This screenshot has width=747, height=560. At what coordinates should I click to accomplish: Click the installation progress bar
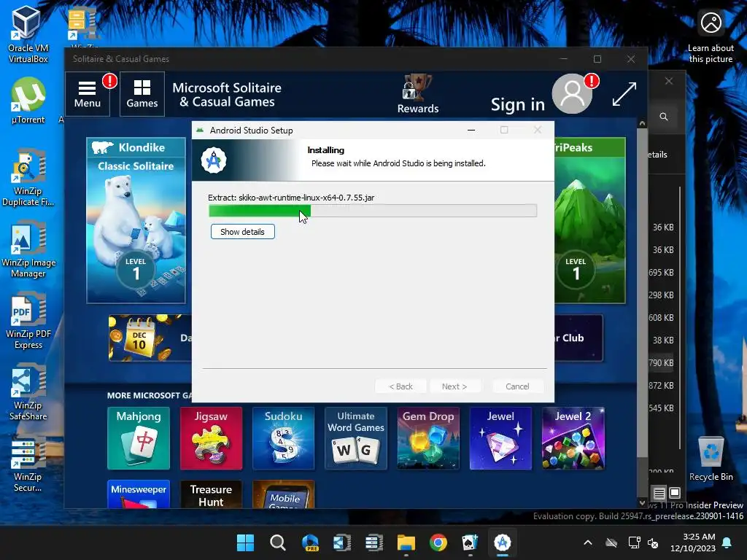(373, 211)
